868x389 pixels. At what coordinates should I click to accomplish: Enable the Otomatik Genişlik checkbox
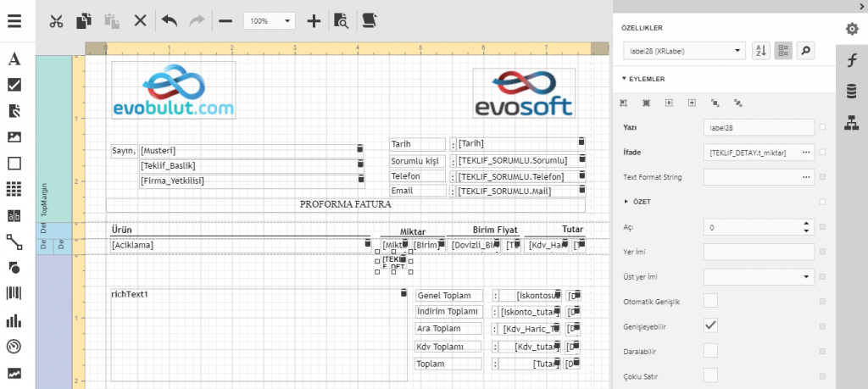(710, 300)
